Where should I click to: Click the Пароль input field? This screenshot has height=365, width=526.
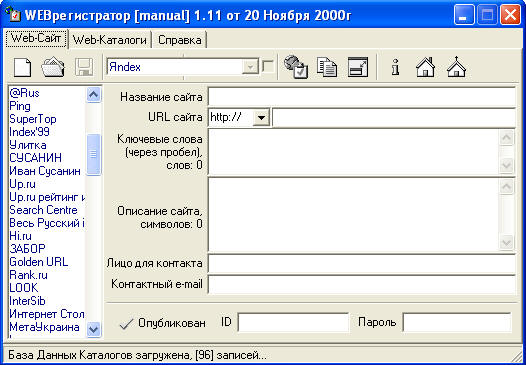(457, 323)
